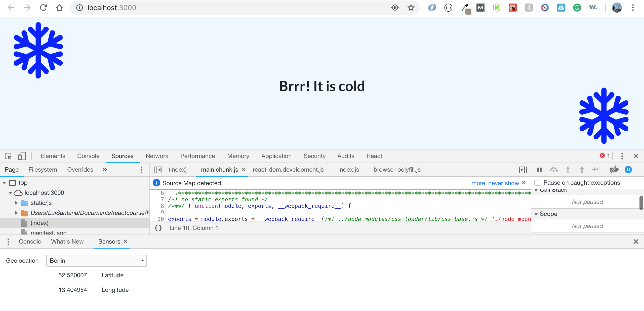Image resolution: width=644 pixels, height=311 pixels.
Task: Step into next function call
Action: coord(568,170)
